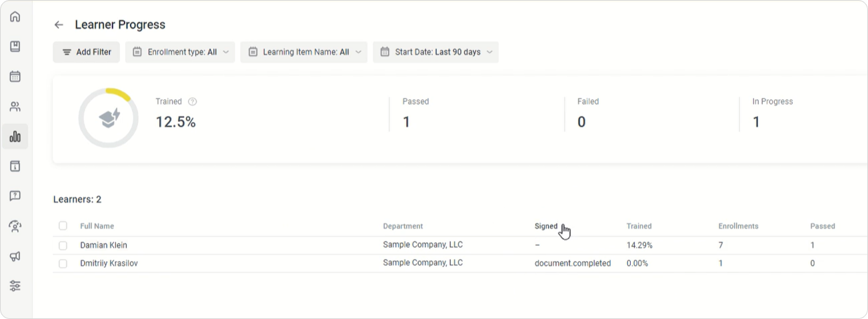Open the megaphone announcements icon
The image size is (868, 319).
(x=15, y=256)
